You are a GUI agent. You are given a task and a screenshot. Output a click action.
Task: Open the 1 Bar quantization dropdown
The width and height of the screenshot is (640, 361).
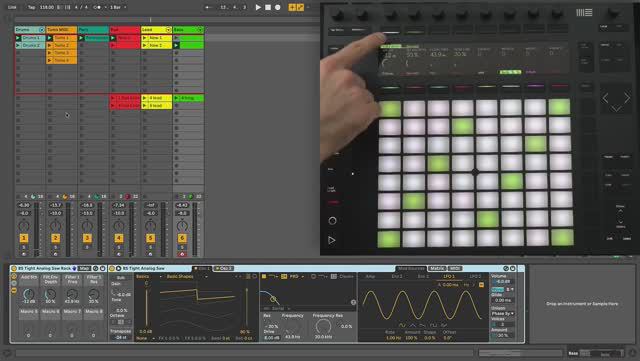(118, 7)
